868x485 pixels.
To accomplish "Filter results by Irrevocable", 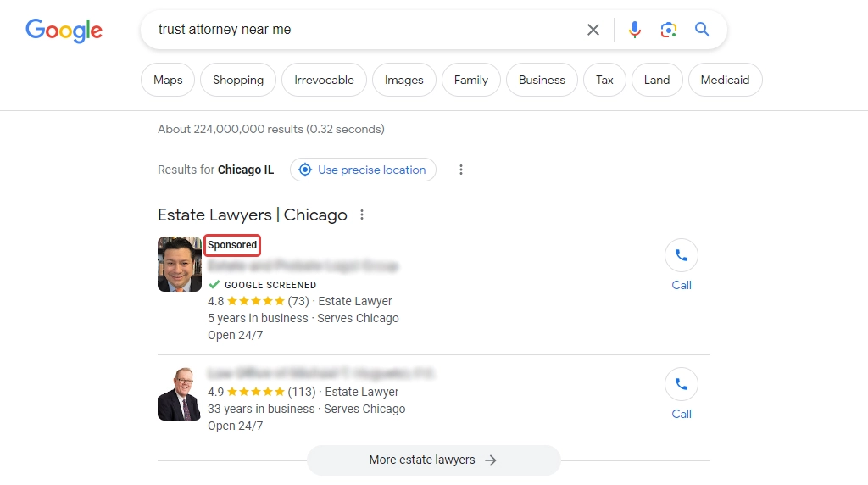I will [324, 80].
